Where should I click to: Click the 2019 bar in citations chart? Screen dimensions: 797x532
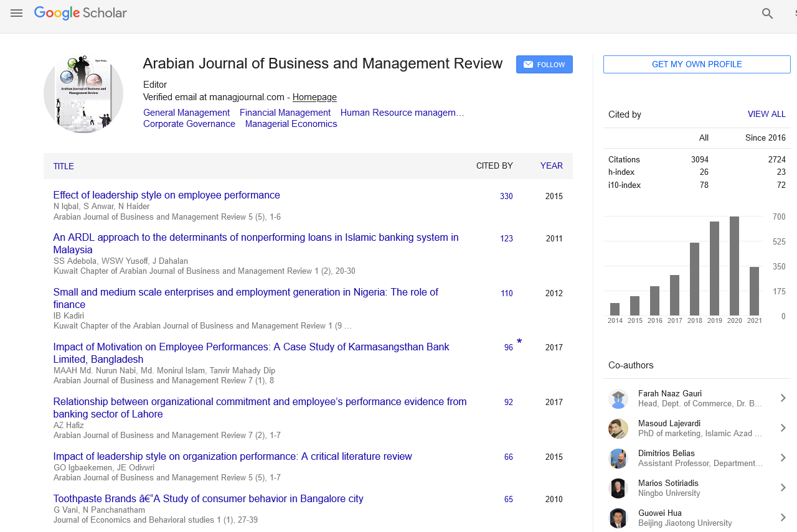point(715,269)
